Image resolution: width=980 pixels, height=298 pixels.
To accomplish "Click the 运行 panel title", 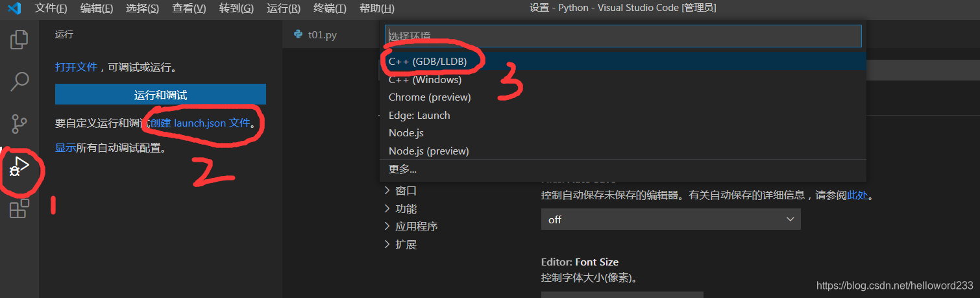I will click(x=64, y=35).
